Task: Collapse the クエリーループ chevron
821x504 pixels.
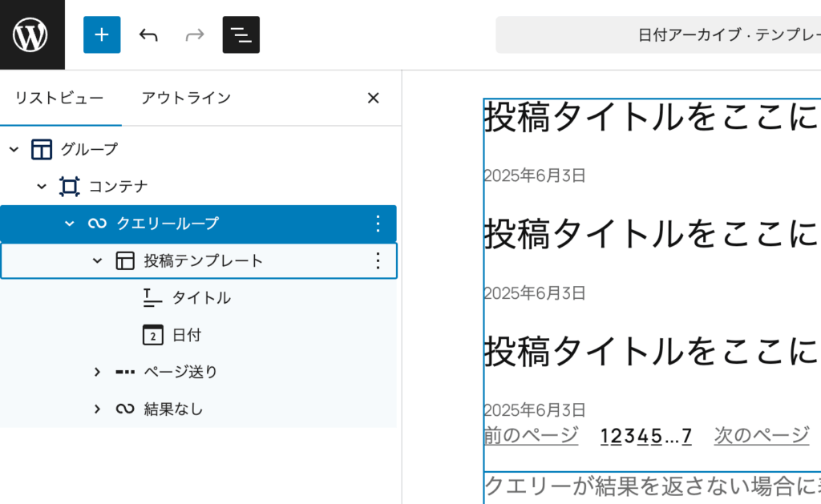Action: (70, 224)
